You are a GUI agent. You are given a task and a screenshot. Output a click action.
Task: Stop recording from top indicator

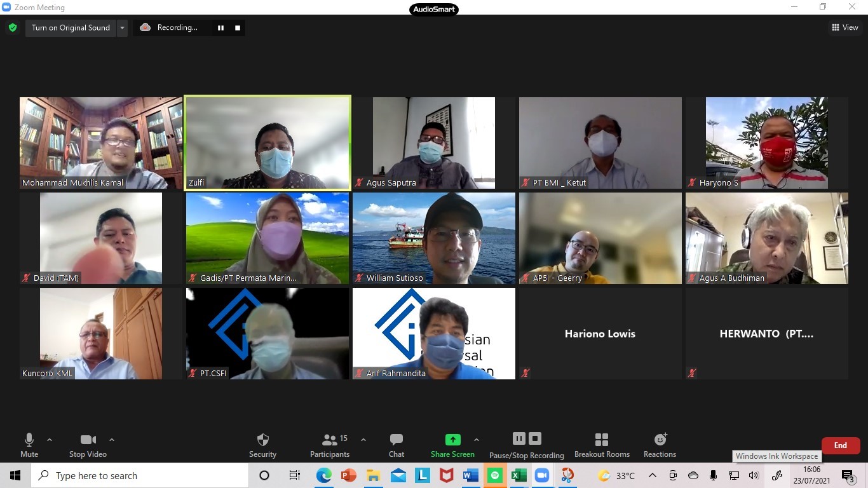pos(238,27)
